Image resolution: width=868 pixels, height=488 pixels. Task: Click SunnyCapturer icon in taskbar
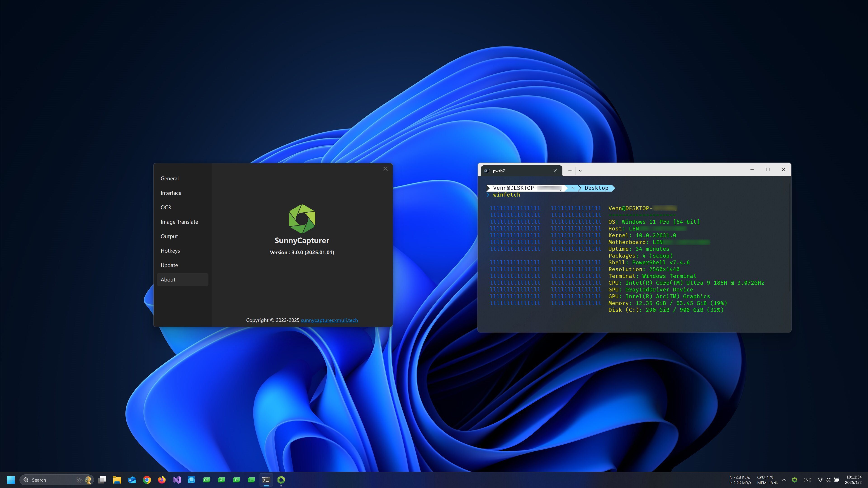pyautogui.click(x=281, y=480)
